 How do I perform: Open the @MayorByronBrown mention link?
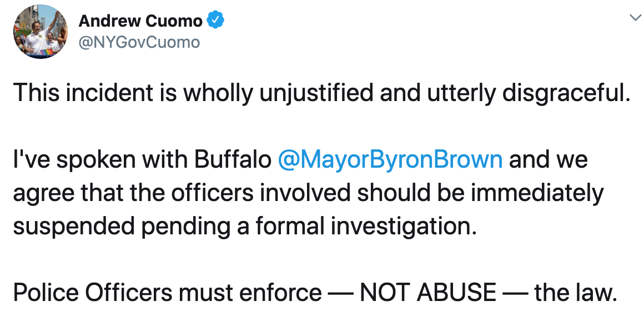click(x=390, y=160)
